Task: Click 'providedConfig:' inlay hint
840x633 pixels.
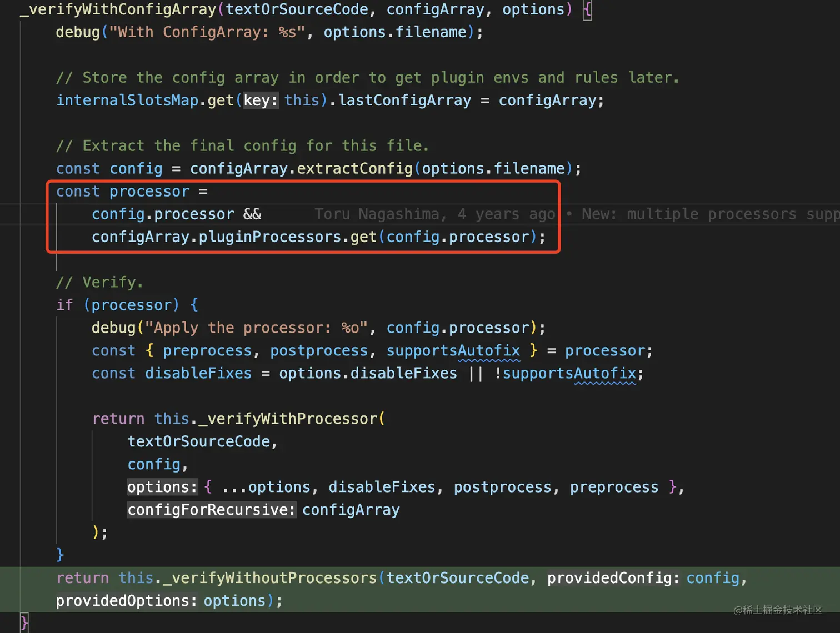Action: tap(613, 579)
